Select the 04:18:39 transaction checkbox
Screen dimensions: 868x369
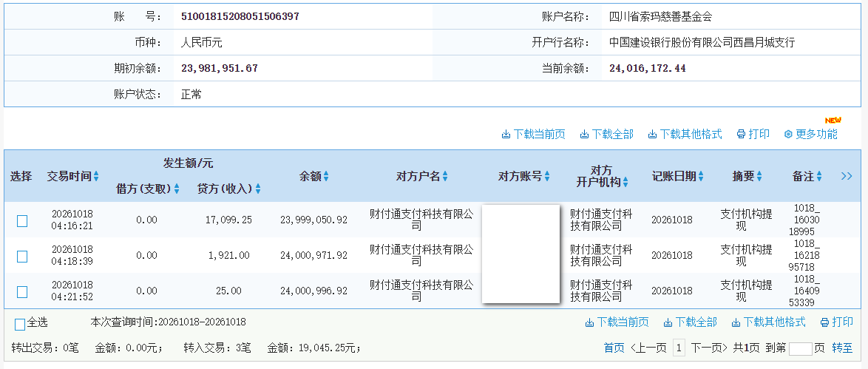tap(22, 257)
